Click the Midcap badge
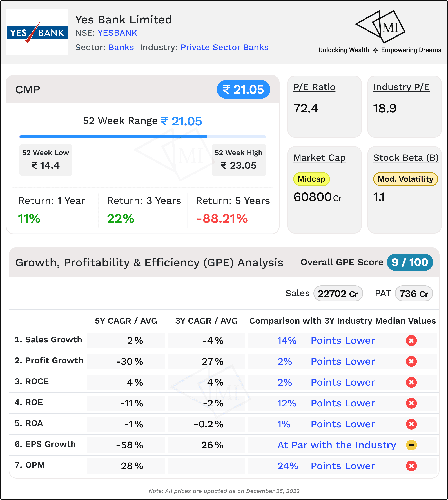448x500 pixels. (311, 179)
